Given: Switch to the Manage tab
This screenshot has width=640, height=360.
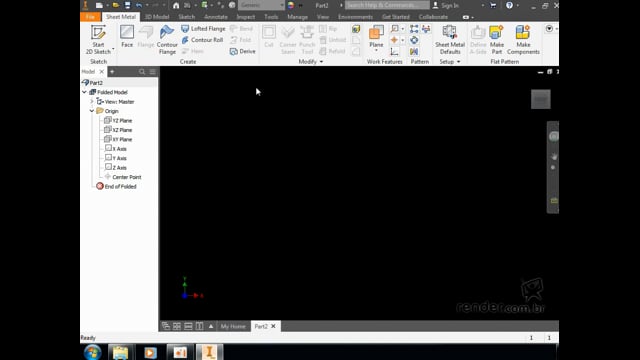Looking at the screenshot, I should [x=298, y=17].
